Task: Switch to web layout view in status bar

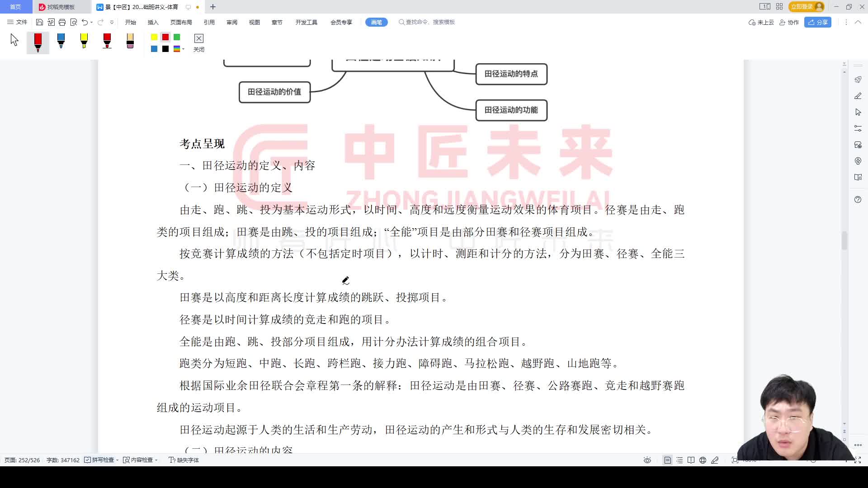Action: (702, 460)
